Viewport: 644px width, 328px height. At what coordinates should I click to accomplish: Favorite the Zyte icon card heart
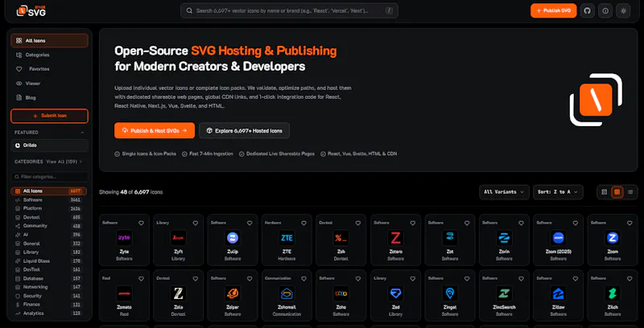[142, 223]
